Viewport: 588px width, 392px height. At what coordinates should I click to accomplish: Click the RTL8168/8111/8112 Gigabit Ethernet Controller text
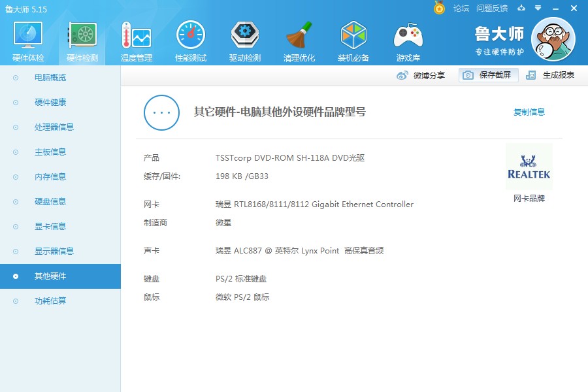(x=314, y=204)
